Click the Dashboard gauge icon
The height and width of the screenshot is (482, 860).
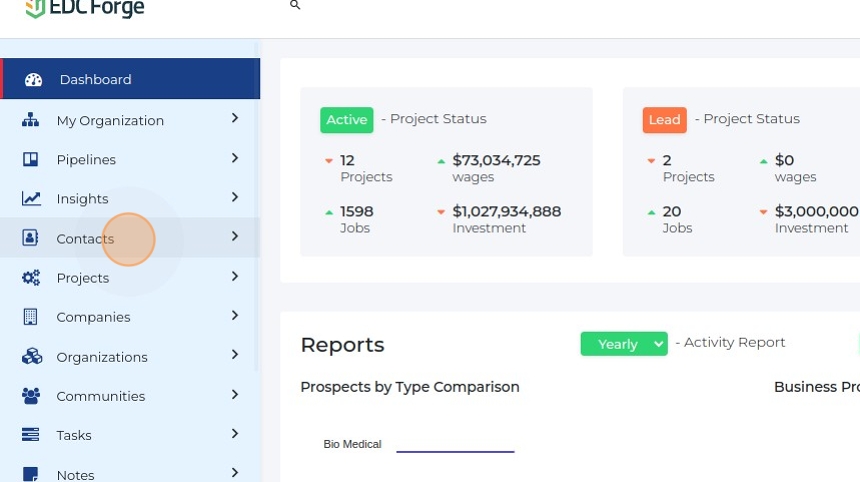33,80
